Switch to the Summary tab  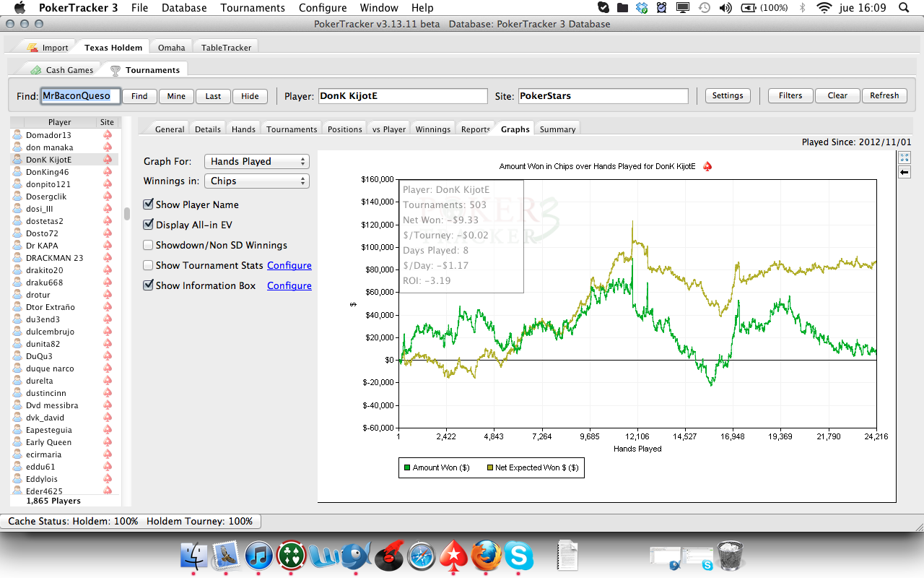(x=557, y=129)
